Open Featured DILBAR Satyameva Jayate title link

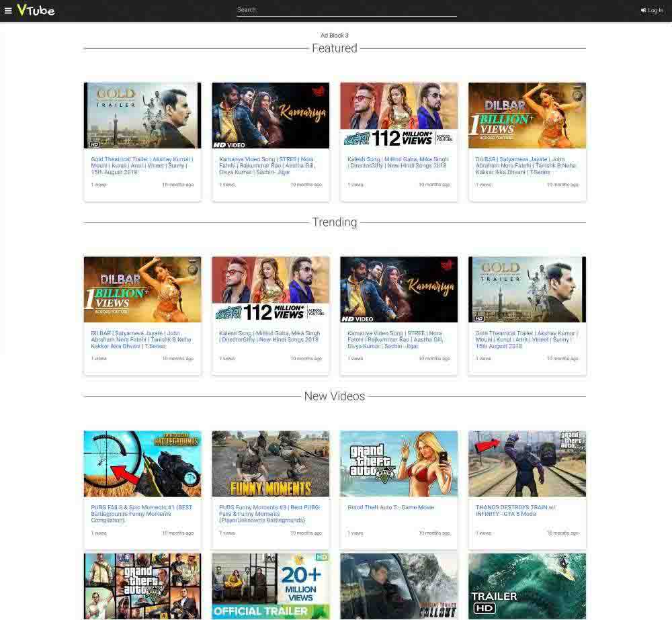[x=526, y=165]
